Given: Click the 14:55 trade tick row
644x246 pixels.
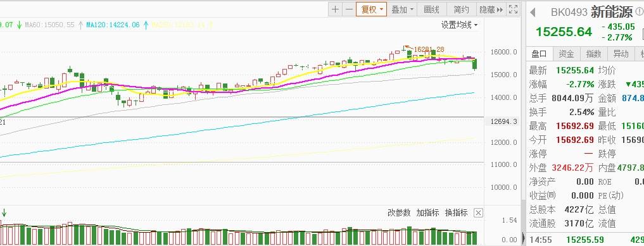Looking at the screenshot, I should coord(585,240).
